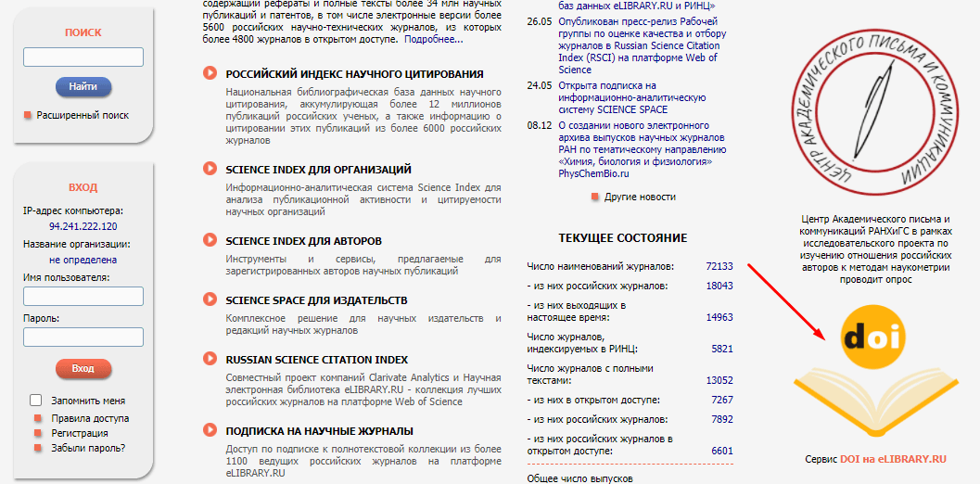Click the ТЕКУЩЕЕ СОСТОЯНИЕ heading
Screen dimensions: 980x484
622,238
